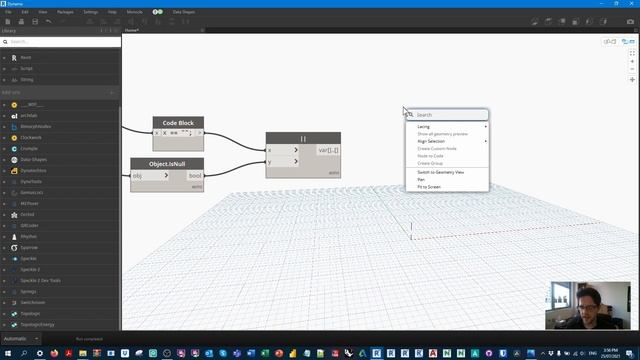
Task: Click the New file toolbar icon
Action: pyautogui.click(x=8, y=21)
